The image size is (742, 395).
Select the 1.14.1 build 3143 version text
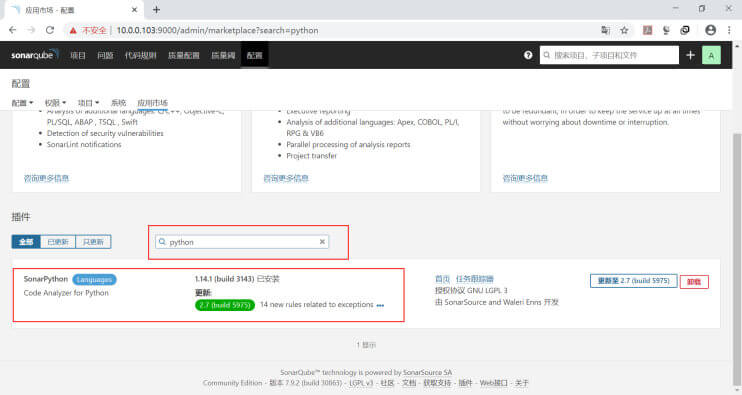point(224,279)
